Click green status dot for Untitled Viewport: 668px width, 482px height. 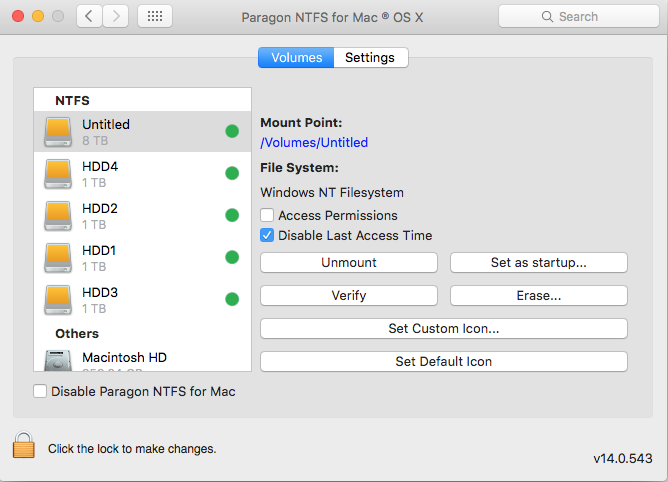[x=232, y=131]
